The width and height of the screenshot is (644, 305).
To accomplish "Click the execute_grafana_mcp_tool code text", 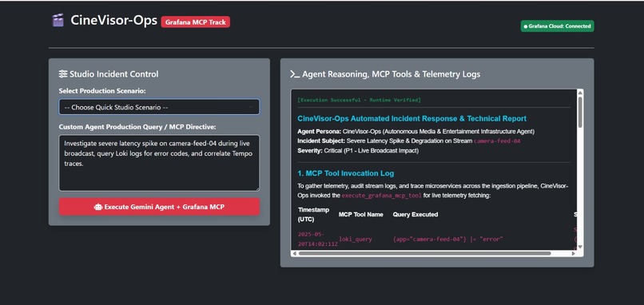I will [382, 196].
